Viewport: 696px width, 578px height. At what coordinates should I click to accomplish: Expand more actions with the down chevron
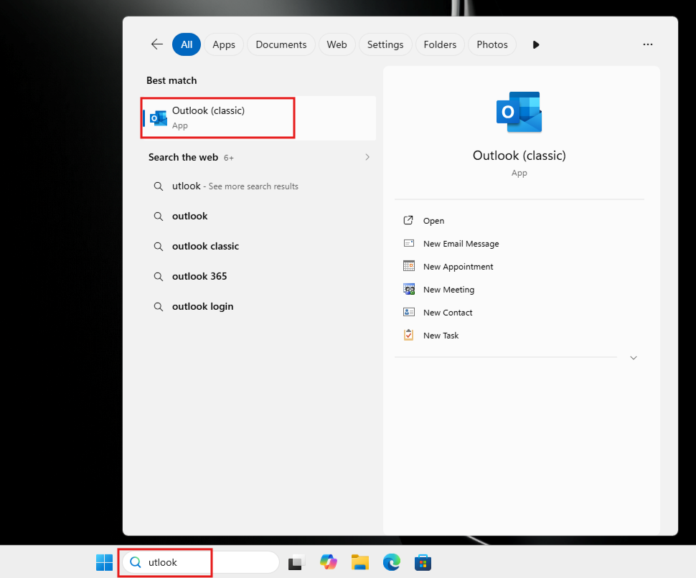click(x=633, y=358)
